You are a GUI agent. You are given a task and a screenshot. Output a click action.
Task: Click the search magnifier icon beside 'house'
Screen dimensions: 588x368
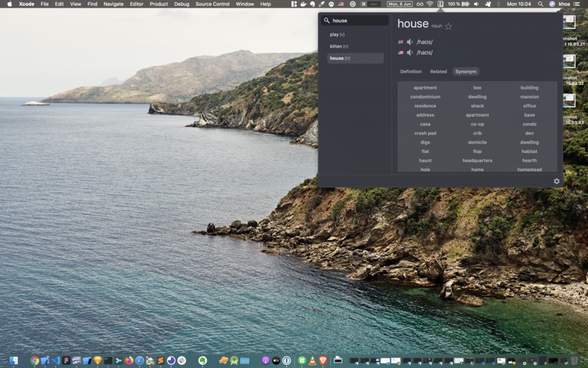326,21
